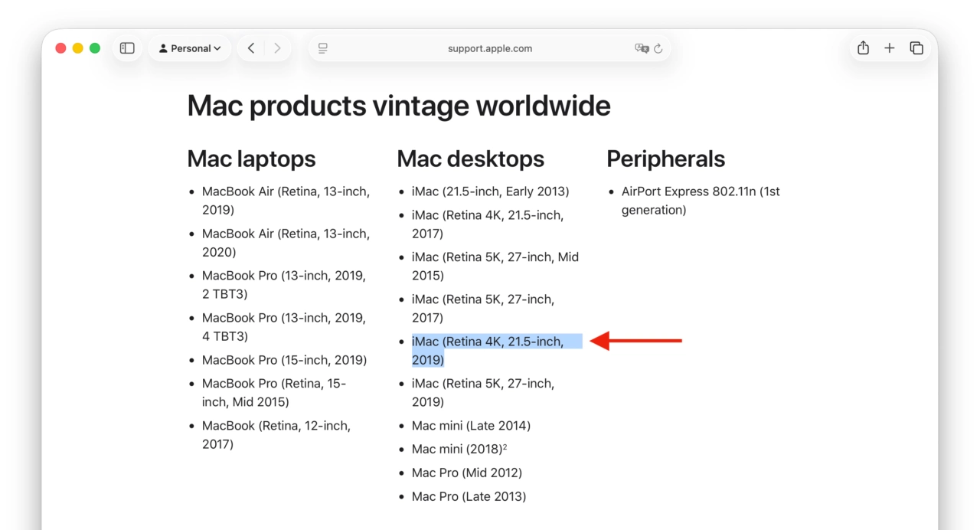Click AirPort Express 802.11n (1st generation)

tap(701, 201)
